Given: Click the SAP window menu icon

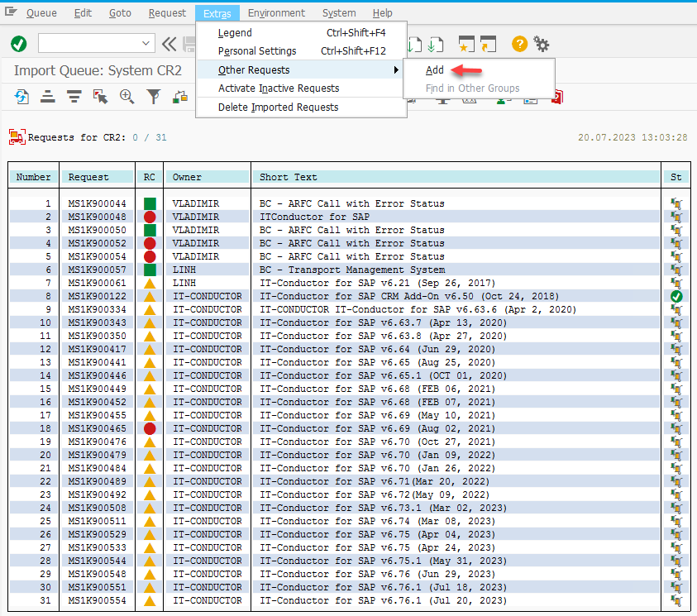Looking at the screenshot, I should tap(11, 12).
